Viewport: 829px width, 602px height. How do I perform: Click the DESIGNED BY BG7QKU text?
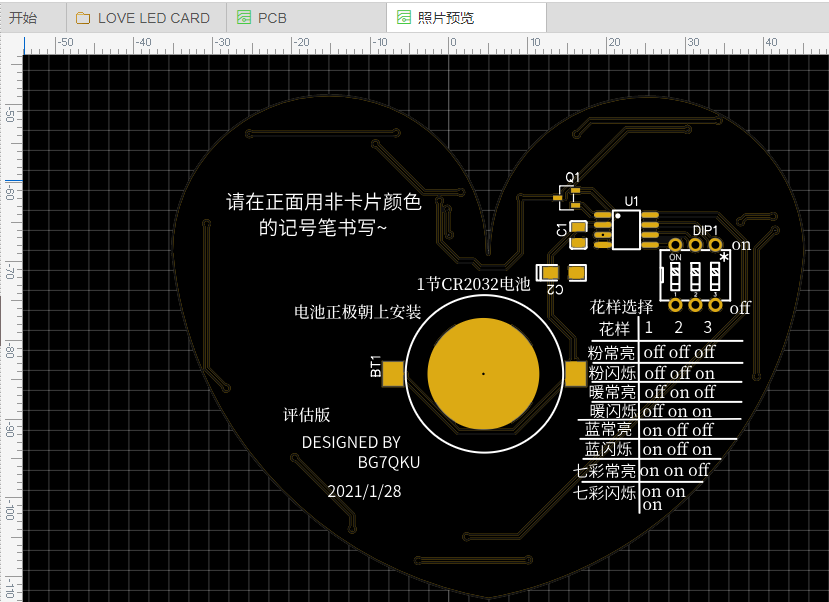tap(352, 452)
